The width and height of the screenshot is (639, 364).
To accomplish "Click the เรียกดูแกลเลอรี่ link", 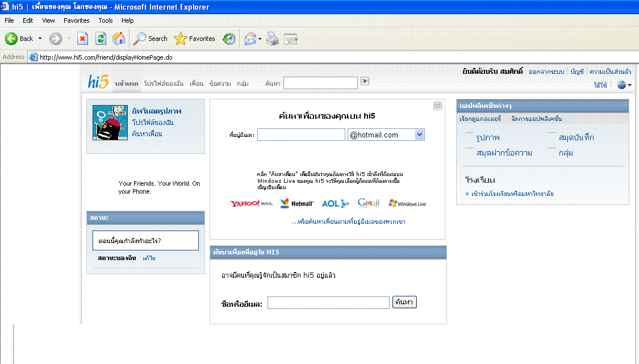I will click(x=480, y=119).
